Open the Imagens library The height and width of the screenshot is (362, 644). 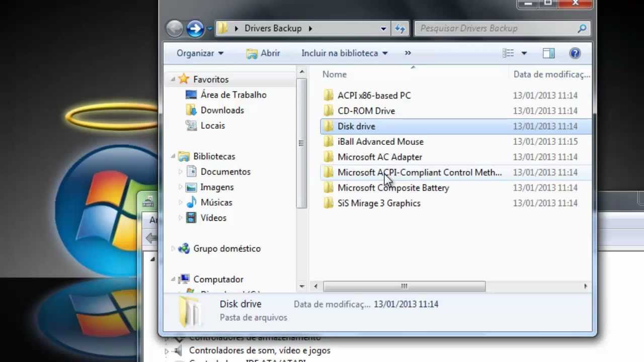pos(217,187)
